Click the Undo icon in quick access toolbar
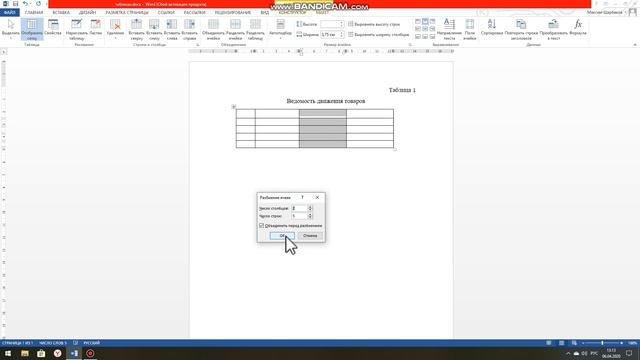Image resolution: width=640 pixels, height=360 pixels. (x=25, y=4)
